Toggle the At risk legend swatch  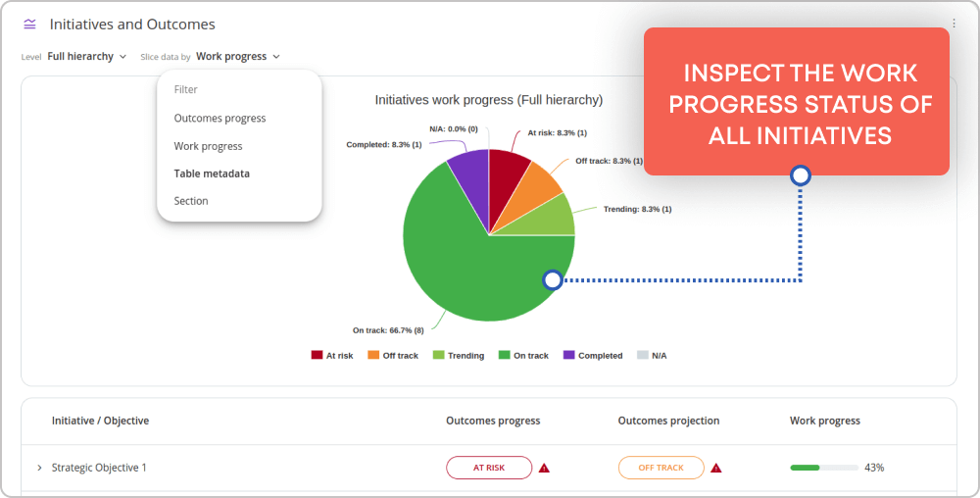pyautogui.click(x=317, y=355)
